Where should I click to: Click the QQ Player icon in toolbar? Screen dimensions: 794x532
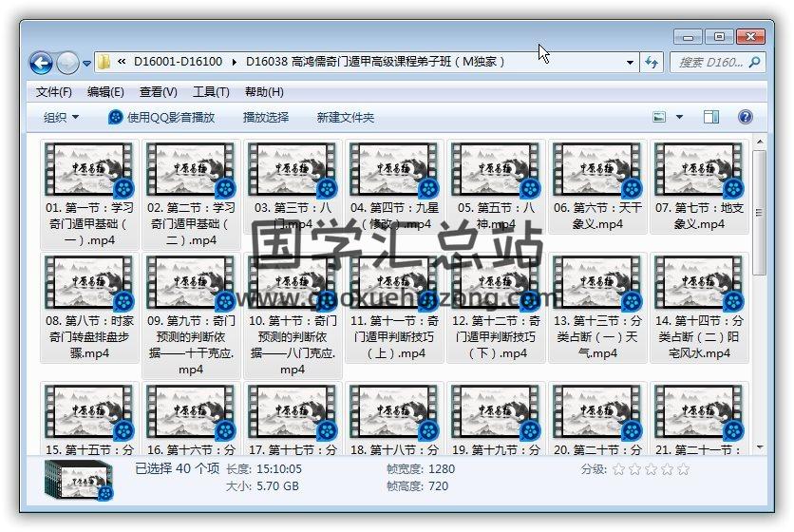click(x=116, y=118)
